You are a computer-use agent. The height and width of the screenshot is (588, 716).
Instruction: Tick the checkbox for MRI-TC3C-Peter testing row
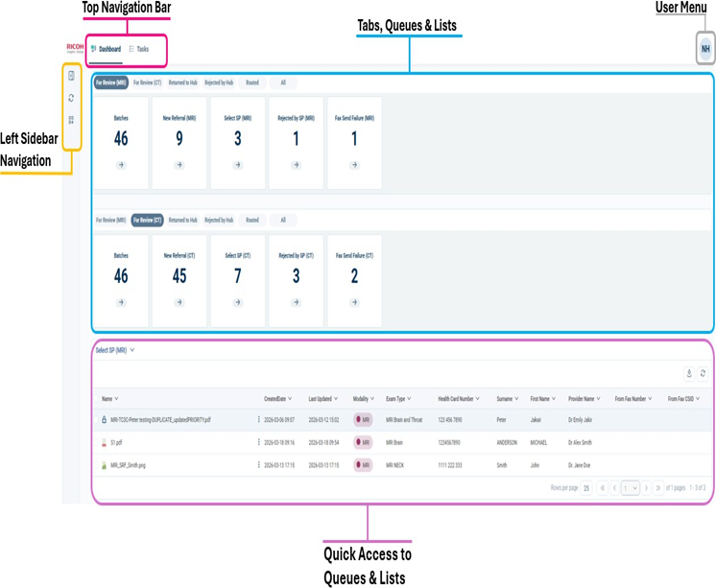pyautogui.click(x=96, y=419)
